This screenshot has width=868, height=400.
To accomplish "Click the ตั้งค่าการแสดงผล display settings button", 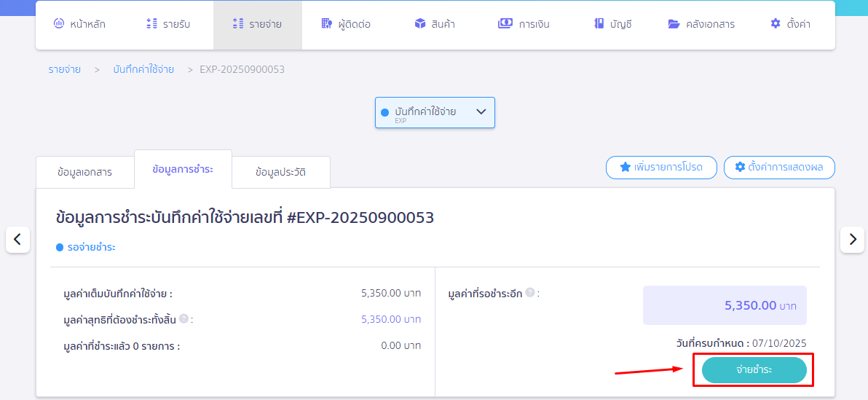I will tap(779, 168).
